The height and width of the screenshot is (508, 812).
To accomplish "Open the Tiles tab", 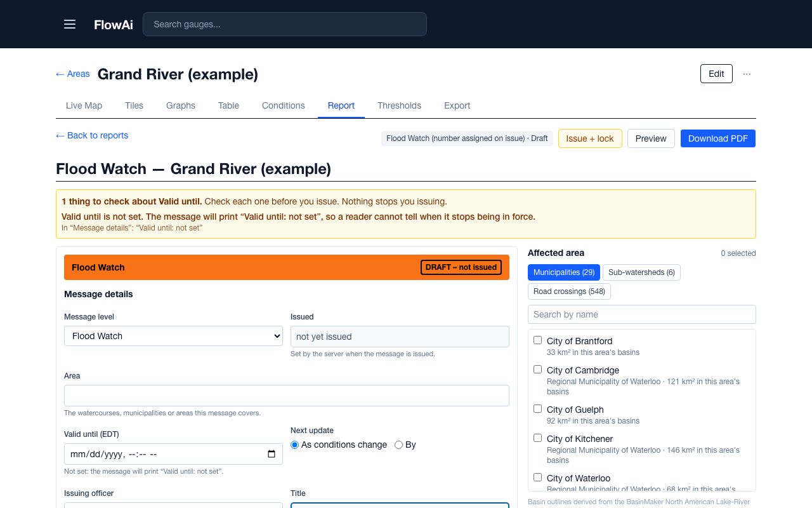I will pyautogui.click(x=134, y=105).
